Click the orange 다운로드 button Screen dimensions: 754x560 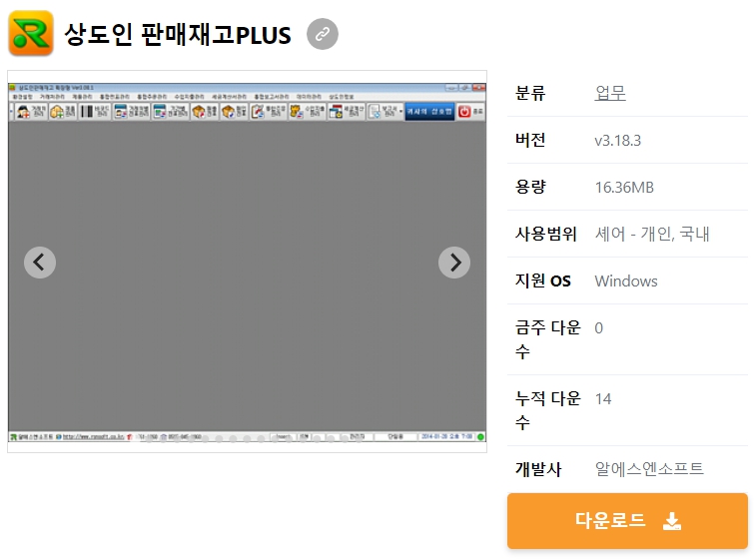point(627,521)
